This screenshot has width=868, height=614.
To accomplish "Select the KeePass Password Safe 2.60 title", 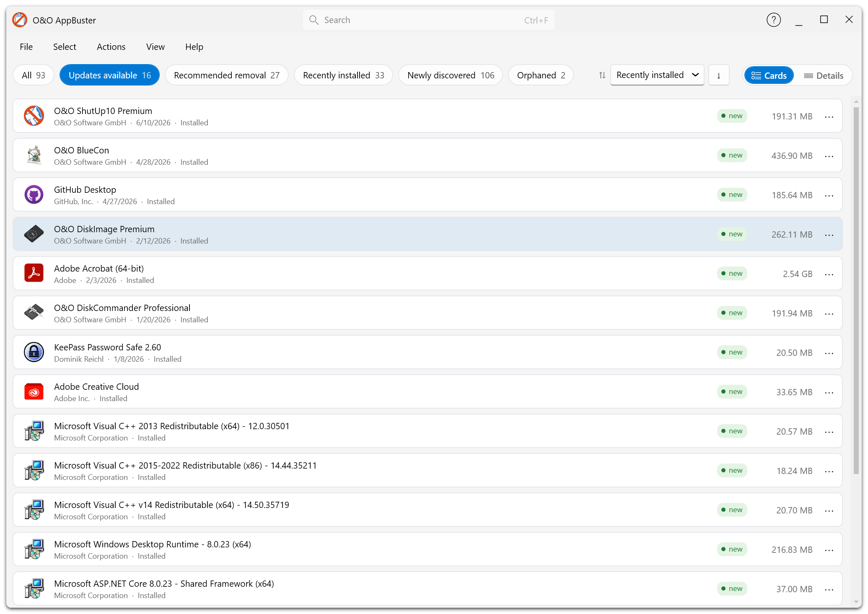I will [x=107, y=347].
